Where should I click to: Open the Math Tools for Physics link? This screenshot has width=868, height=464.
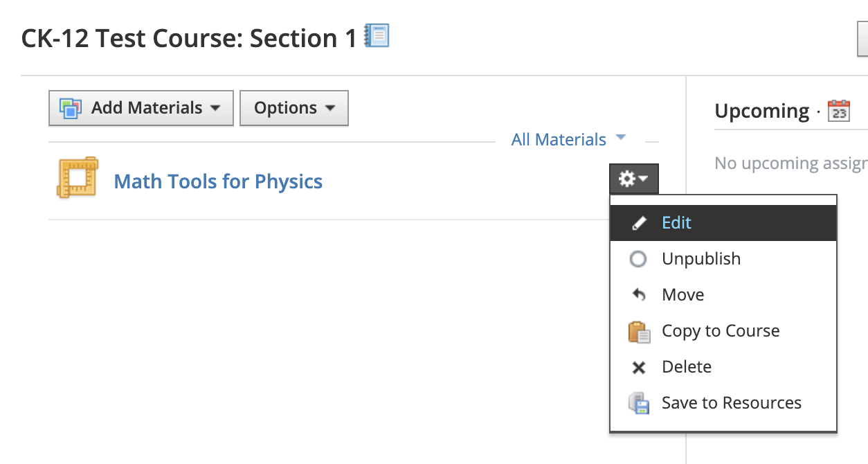click(218, 181)
